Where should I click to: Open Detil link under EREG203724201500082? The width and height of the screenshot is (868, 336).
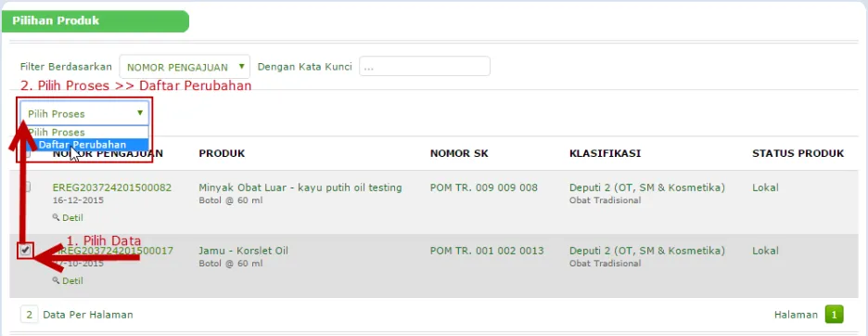[x=72, y=218]
